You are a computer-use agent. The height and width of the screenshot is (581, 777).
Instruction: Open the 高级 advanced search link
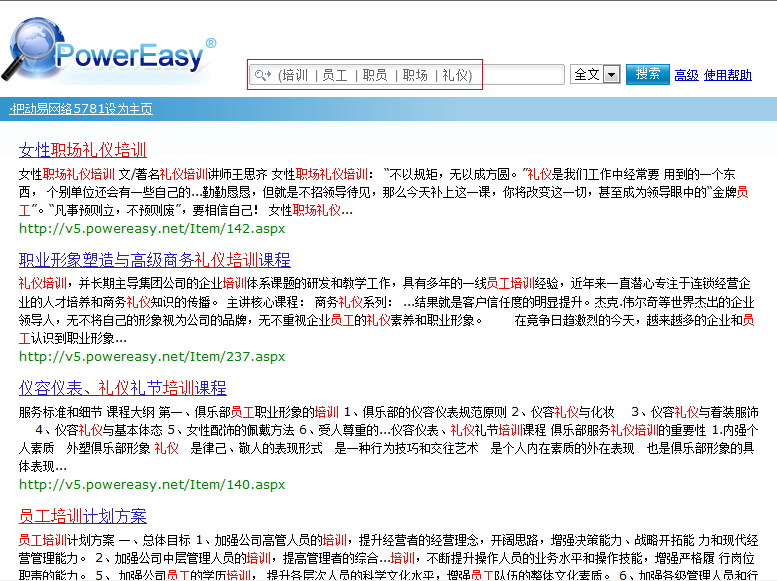[x=686, y=75]
